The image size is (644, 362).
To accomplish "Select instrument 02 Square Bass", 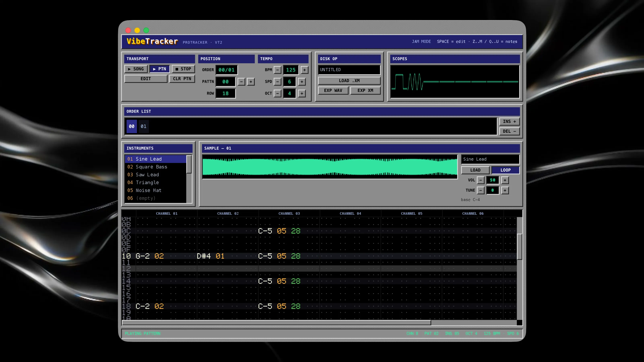I will pyautogui.click(x=156, y=167).
